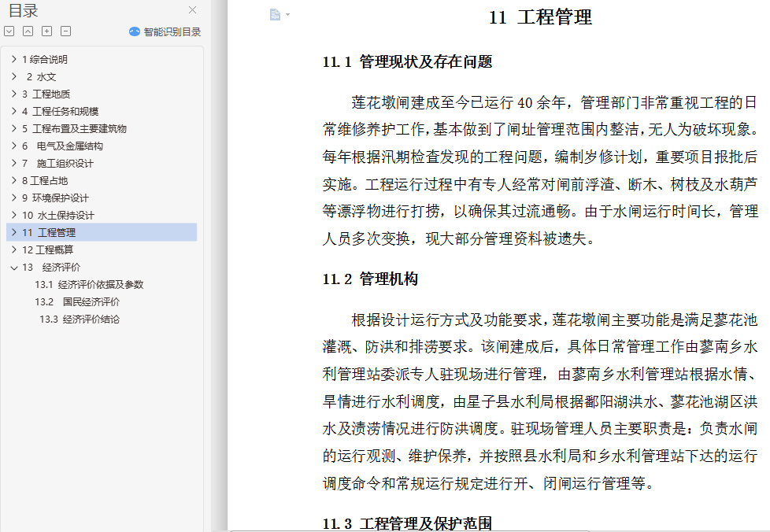
Task: Close the 目录 outline panel
Action: point(192,9)
